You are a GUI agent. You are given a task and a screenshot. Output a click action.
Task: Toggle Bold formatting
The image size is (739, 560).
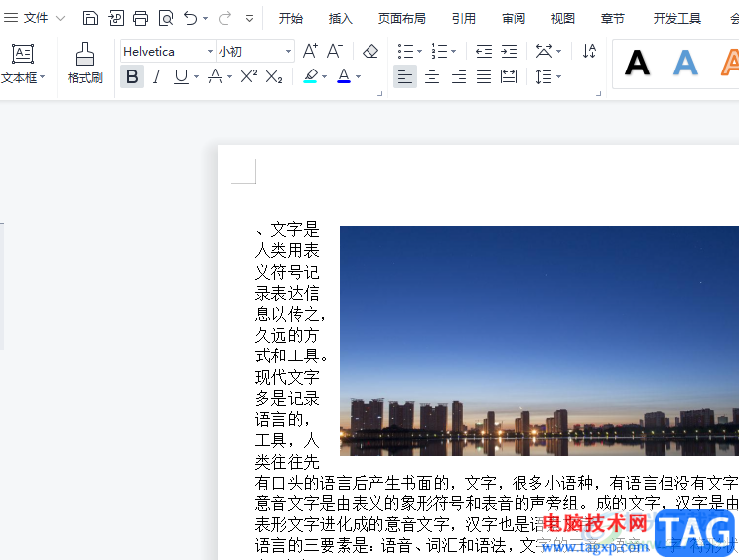(x=132, y=76)
